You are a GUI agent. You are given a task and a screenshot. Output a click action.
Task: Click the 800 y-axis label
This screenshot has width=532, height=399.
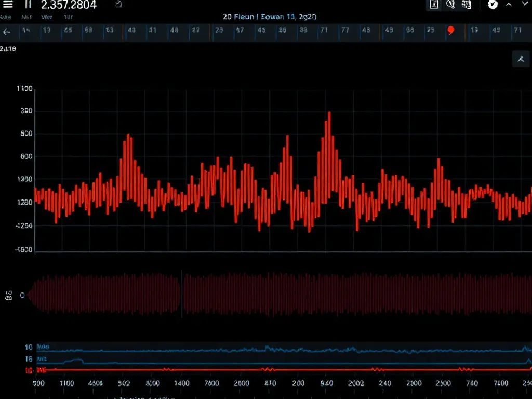pyautogui.click(x=26, y=134)
